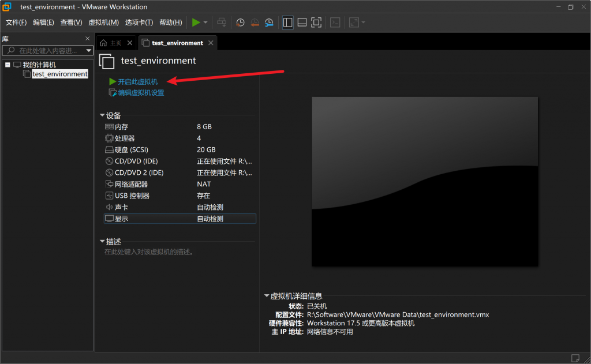Screen dimensions: 591x364
Task: Open the 选项卡(T) menu
Action: point(139,22)
